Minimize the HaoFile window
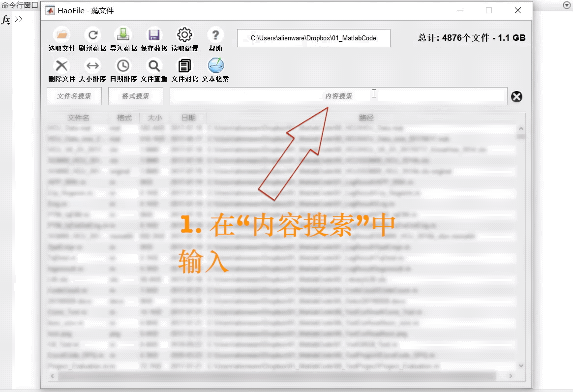Image resolution: width=573 pixels, height=392 pixels. pyautogui.click(x=460, y=10)
